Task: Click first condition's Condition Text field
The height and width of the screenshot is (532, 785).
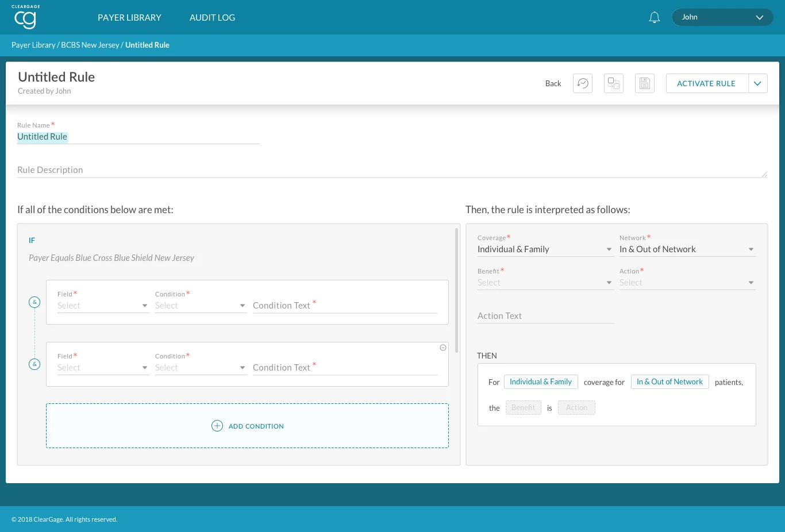Action: pyautogui.click(x=345, y=306)
